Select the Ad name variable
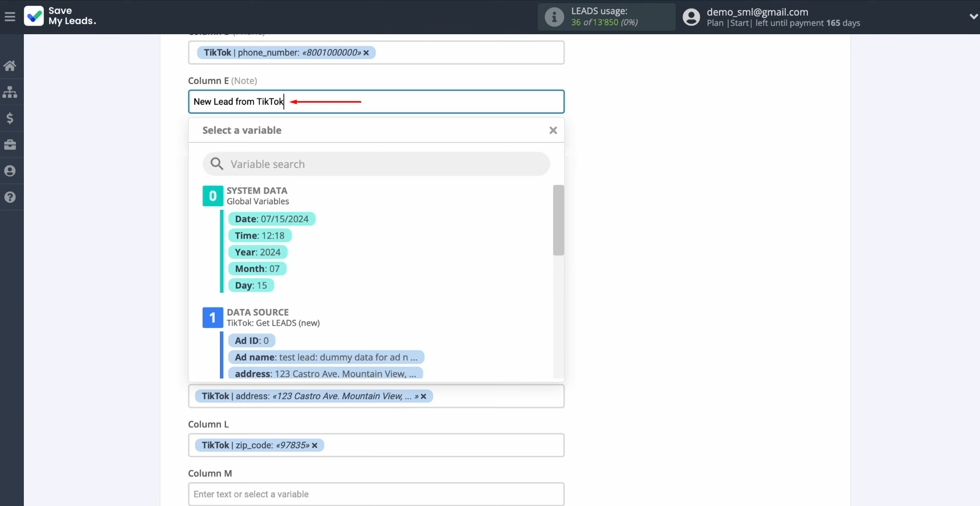The height and width of the screenshot is (506, 980). tap(326, 357)
